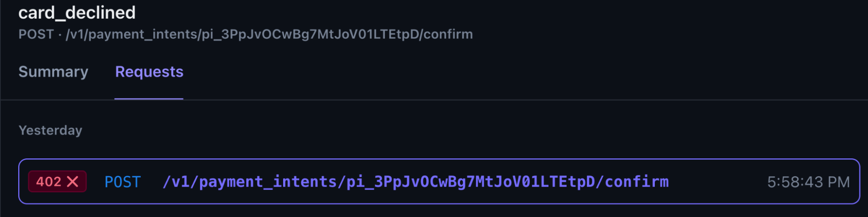Click the red X icon in the 402 badge
The height and width of the screenshot is (217, 868).
73,181
